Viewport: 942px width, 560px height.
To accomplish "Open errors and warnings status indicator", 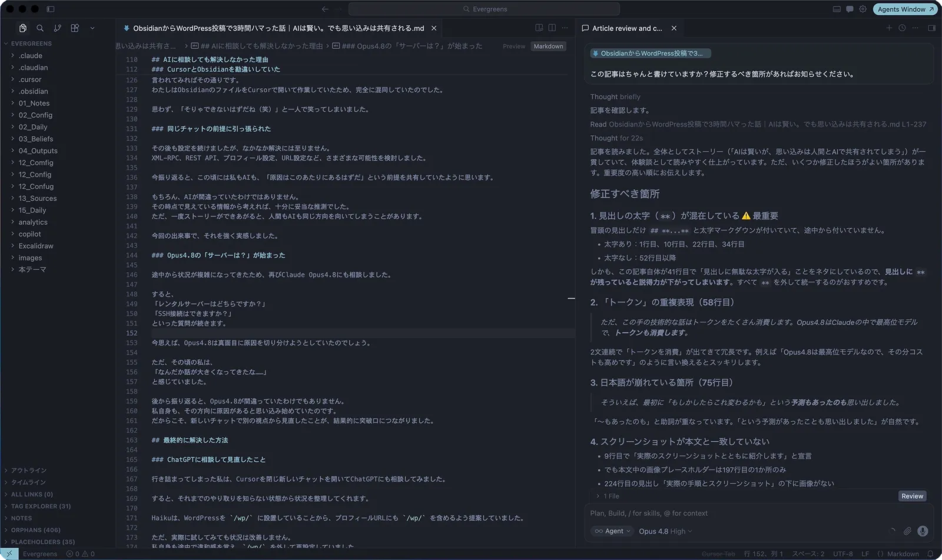I will pyautogui.click(x=80, y=554).
